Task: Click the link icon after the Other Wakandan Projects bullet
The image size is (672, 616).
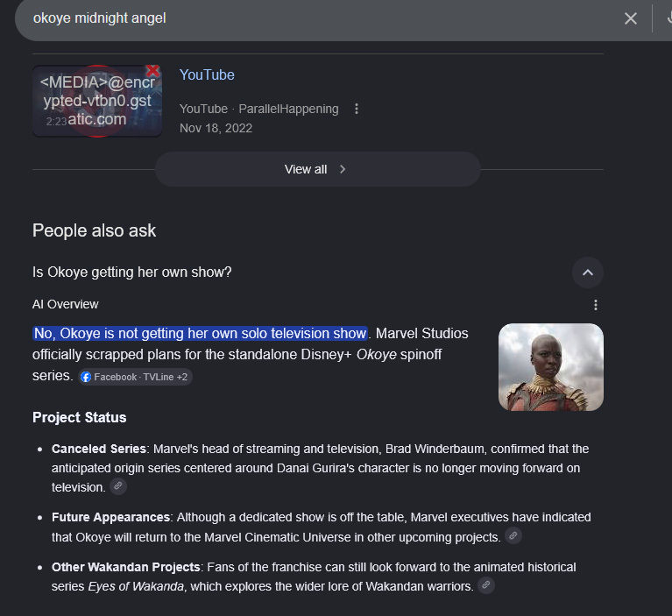Action: (x=486, y=585)
